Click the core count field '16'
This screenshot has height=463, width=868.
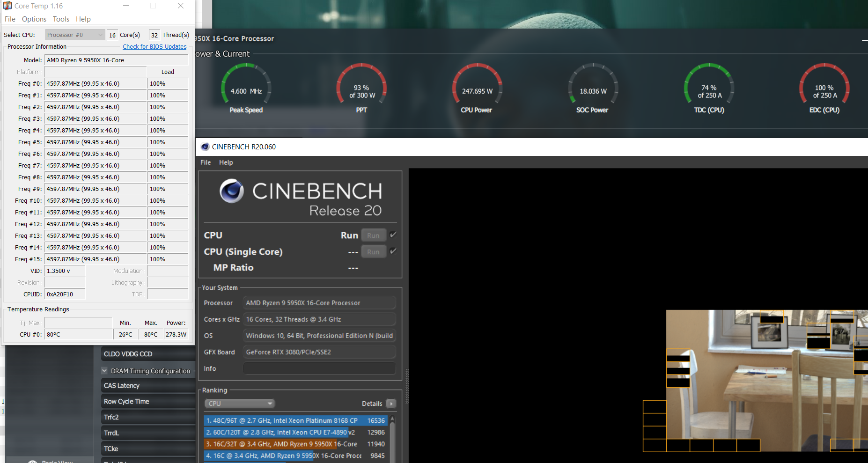112,35
